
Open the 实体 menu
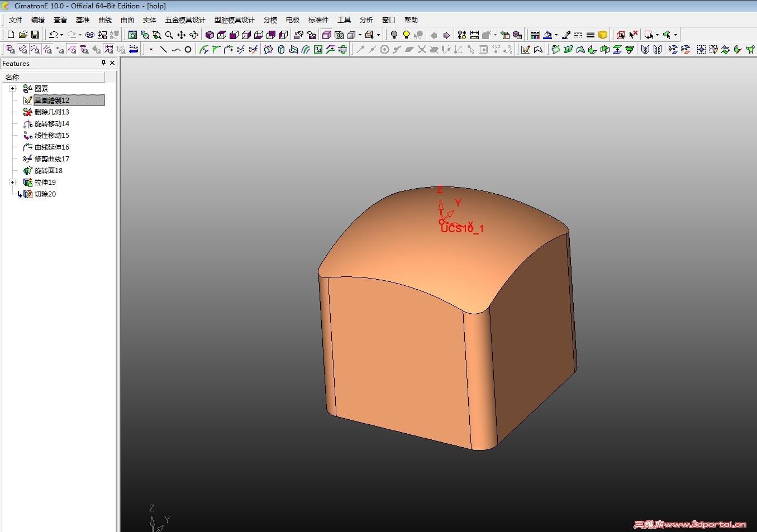coord(150,20)
